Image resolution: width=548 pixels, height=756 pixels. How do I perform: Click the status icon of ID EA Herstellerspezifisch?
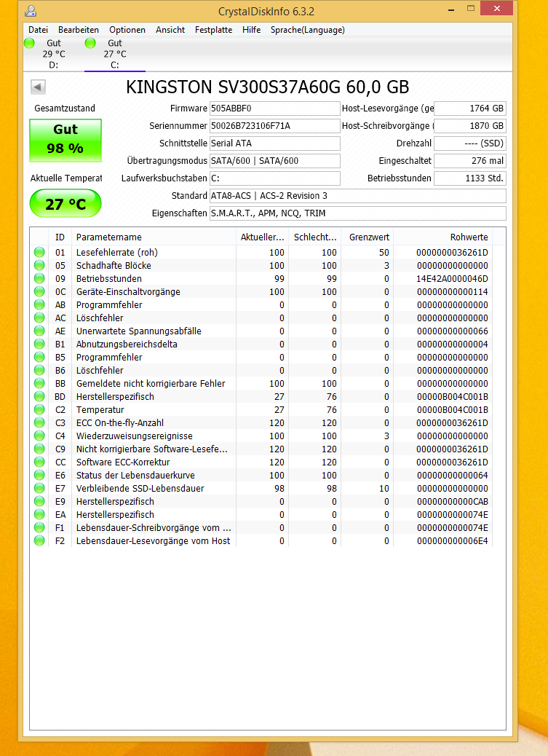click(x=39, y=514)
